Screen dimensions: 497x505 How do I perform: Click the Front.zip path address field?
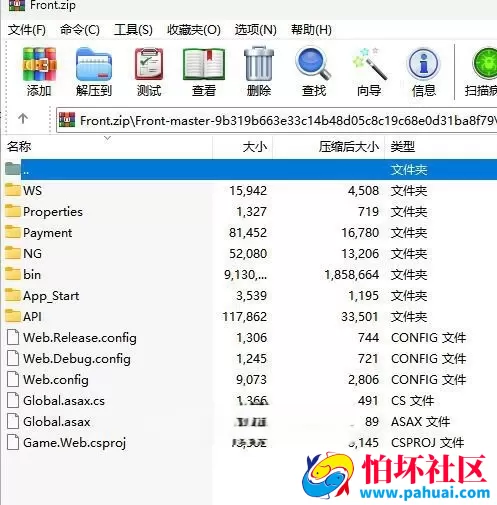tap(277, 120)
